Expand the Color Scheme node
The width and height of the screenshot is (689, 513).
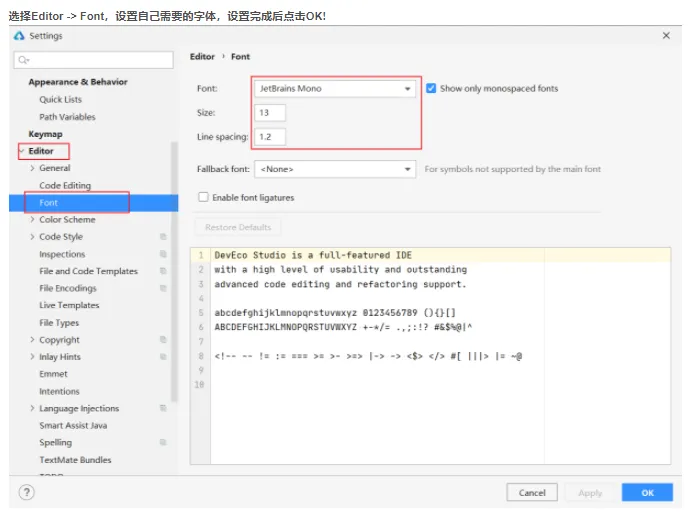coord(32,219)
